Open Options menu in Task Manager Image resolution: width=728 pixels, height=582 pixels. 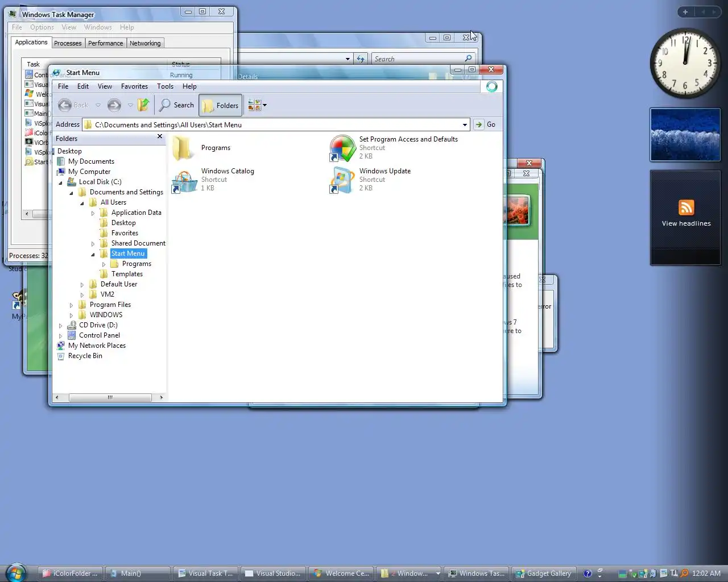coord(42,27)
